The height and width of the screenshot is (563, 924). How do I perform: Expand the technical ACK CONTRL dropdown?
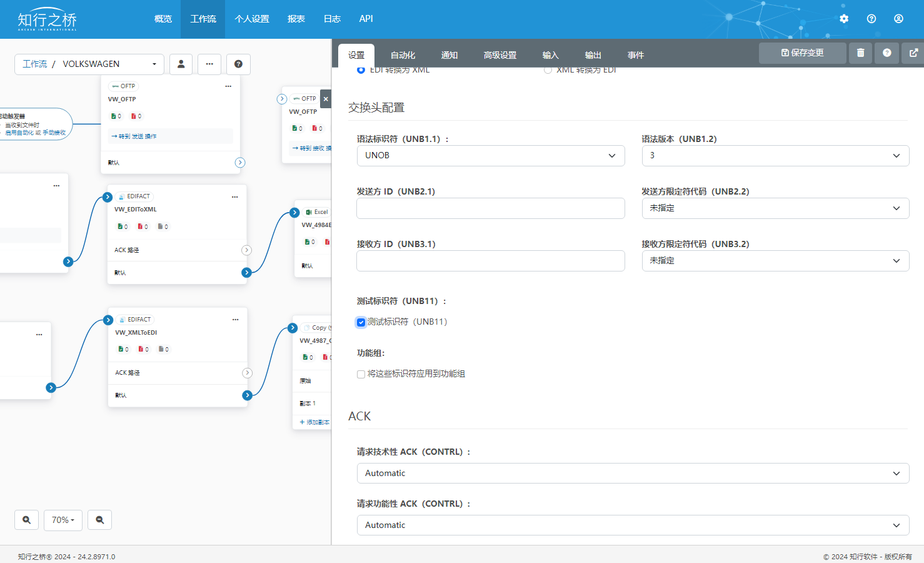pyautogui.click(x=633, y=474)
